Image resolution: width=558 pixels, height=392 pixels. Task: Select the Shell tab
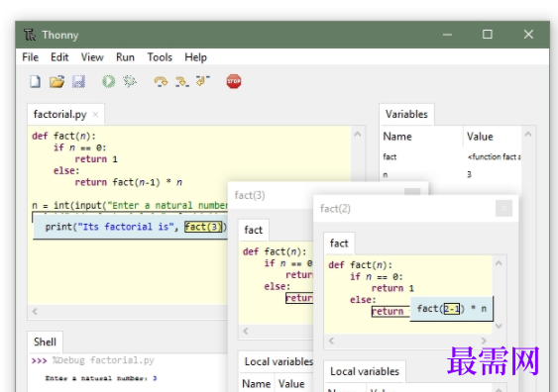tap(45, 342)
